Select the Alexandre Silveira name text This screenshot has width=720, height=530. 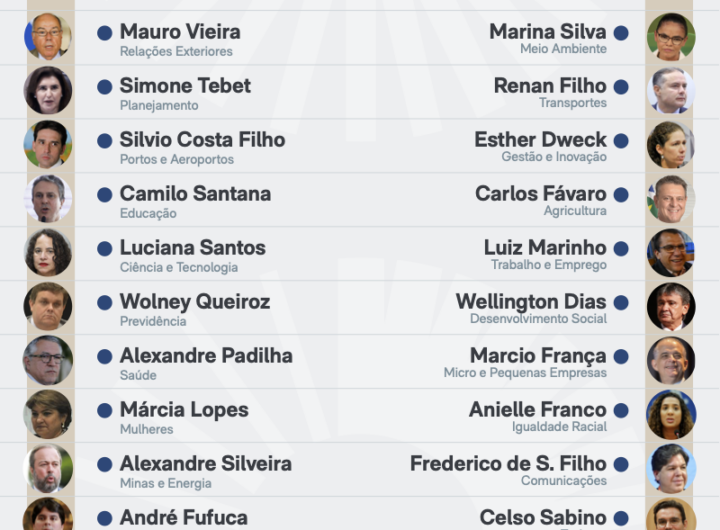pos(206,463)
